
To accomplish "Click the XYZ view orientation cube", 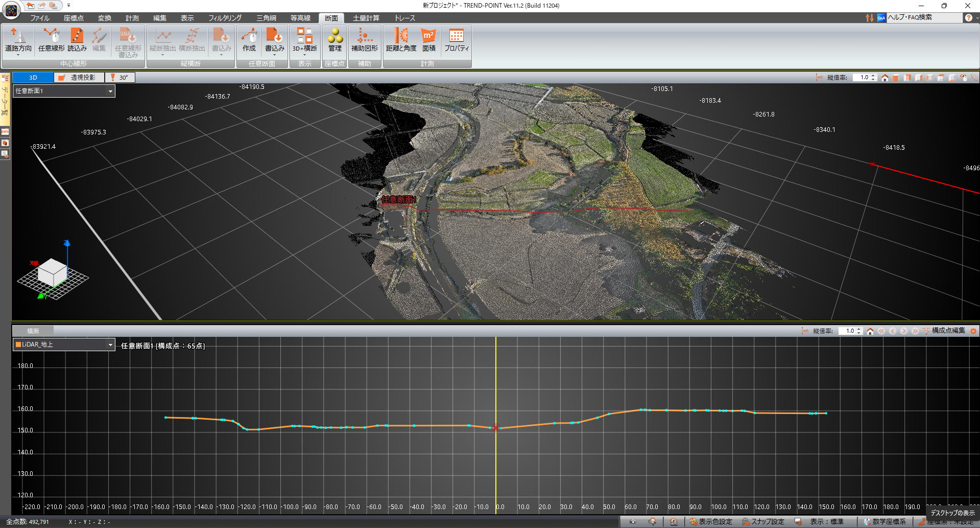I will point(53,272).
